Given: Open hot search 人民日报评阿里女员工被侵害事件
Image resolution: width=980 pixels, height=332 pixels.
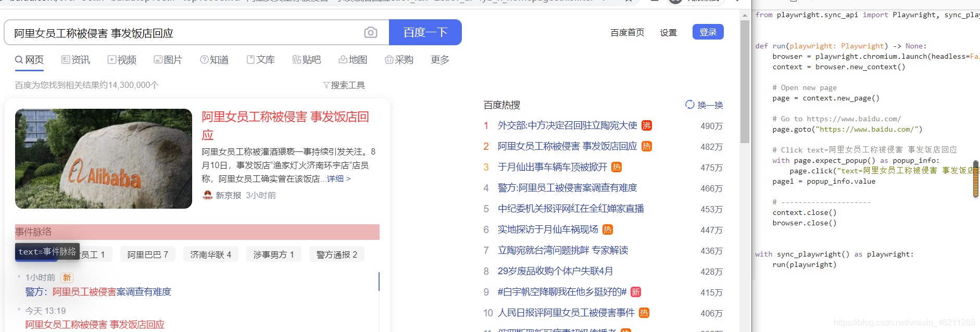Looking at the screenshot, I should pyautogui.click(x=567, y=313).
